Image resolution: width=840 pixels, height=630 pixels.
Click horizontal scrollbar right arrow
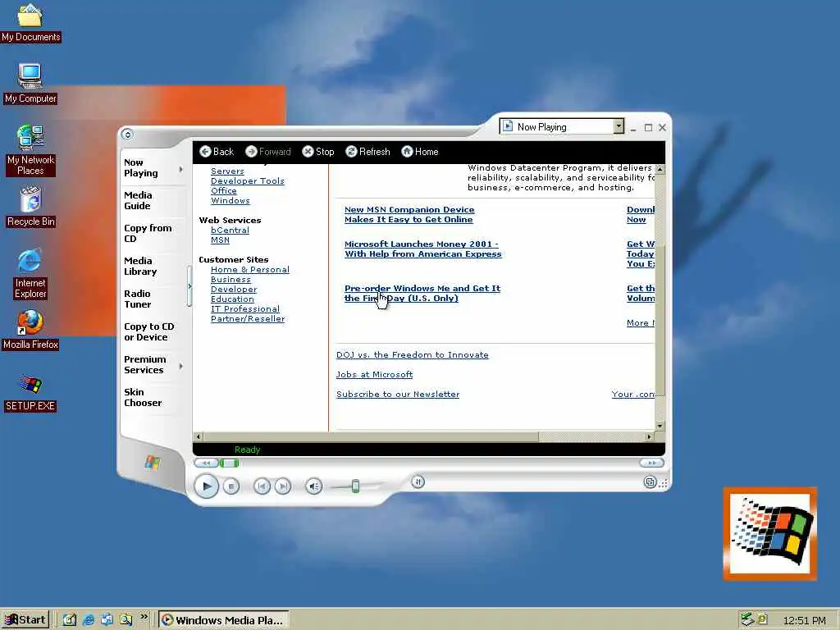[x=650, y=436]
